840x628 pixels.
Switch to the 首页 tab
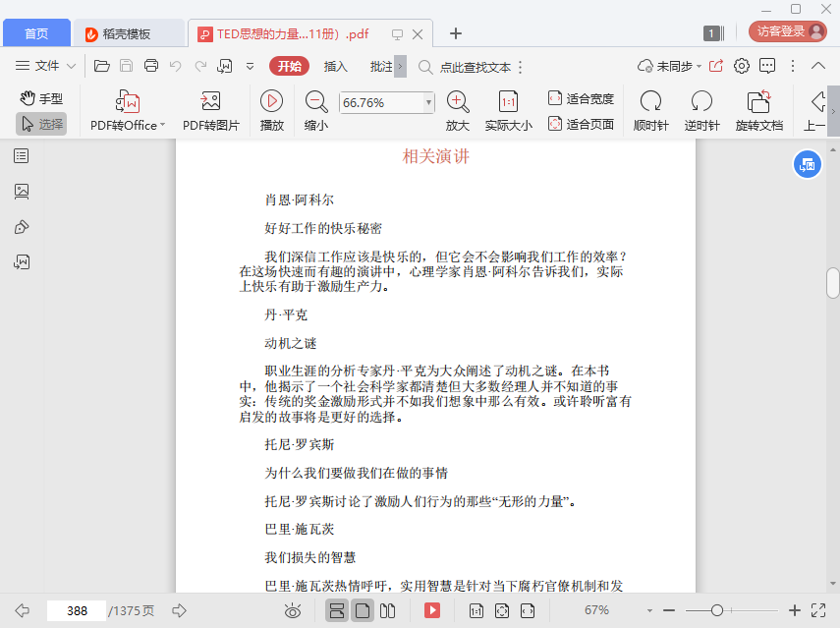[36, 33]
